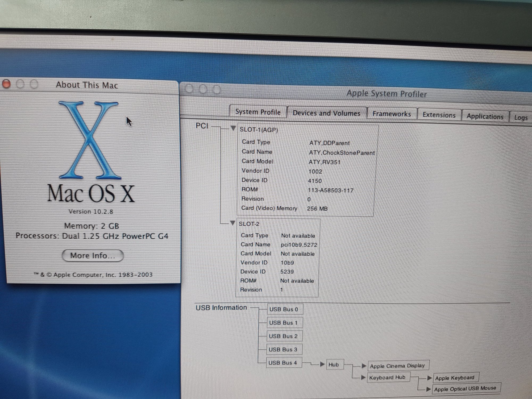Expand the Apple Keyboard arrow
Viewport: 532px width, 399px height.
[x=429, y=378]
